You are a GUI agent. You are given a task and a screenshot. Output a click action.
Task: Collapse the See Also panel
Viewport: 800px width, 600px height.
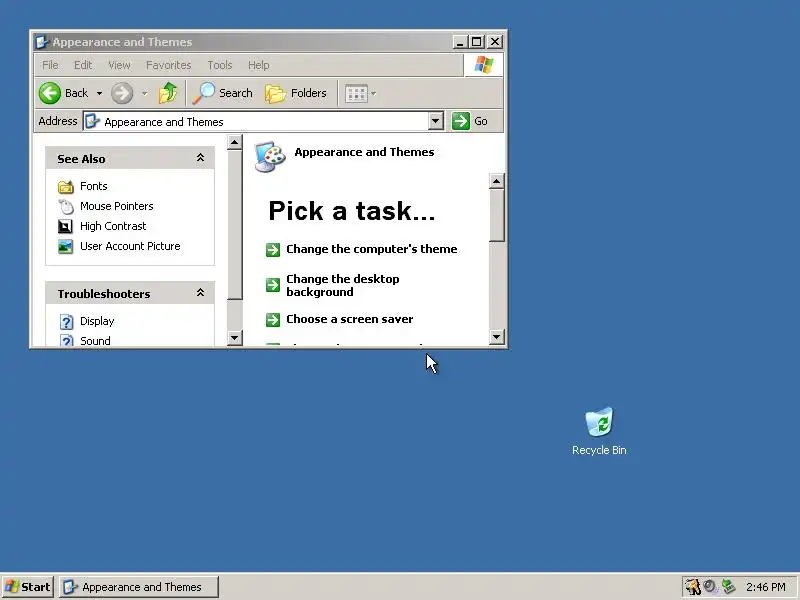coord(201,158)
